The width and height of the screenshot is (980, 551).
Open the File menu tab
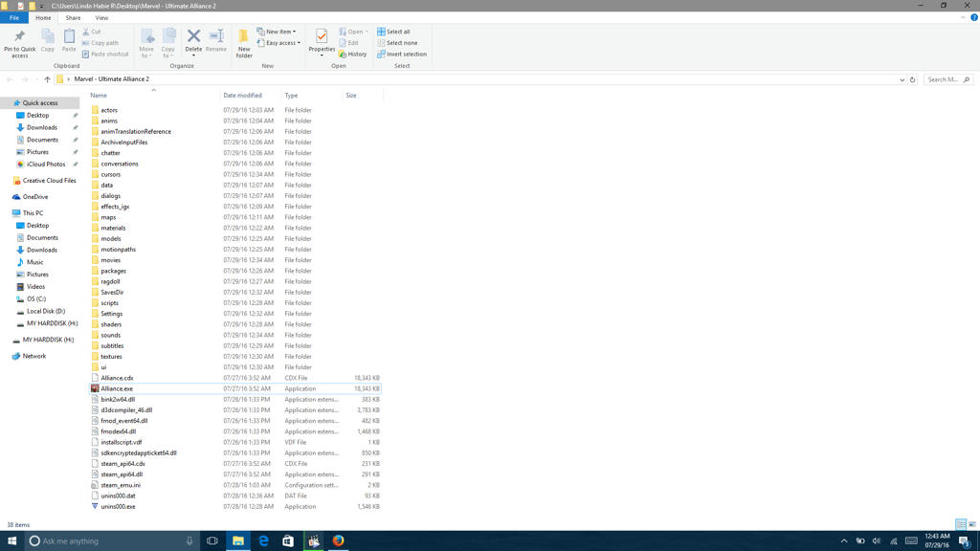point(13,18)
